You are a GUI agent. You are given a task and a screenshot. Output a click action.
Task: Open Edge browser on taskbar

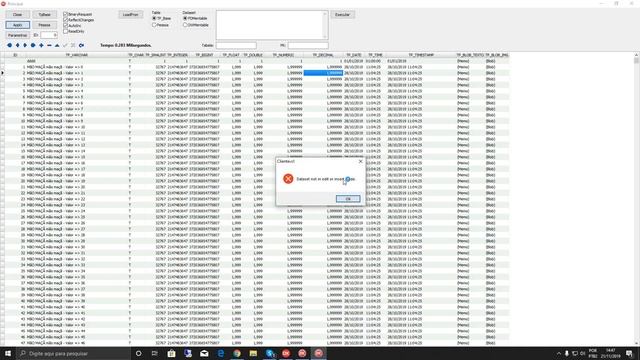click(x=220, y=353)
